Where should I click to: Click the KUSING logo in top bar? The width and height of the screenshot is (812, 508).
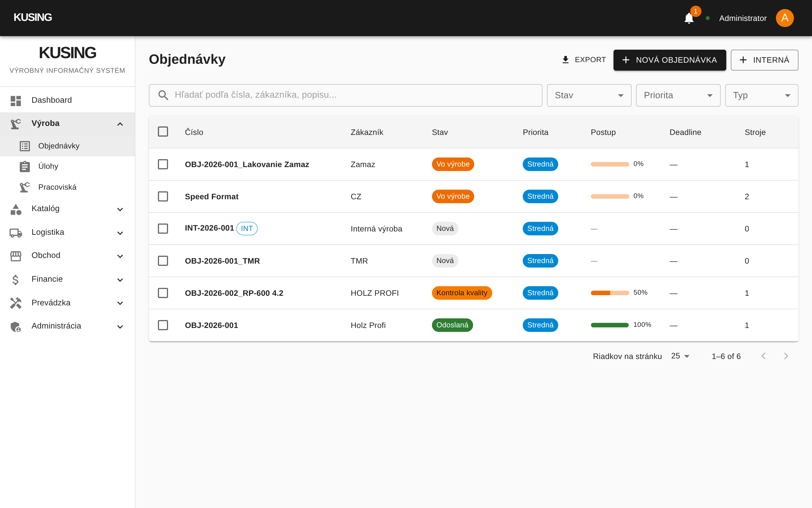33,17
